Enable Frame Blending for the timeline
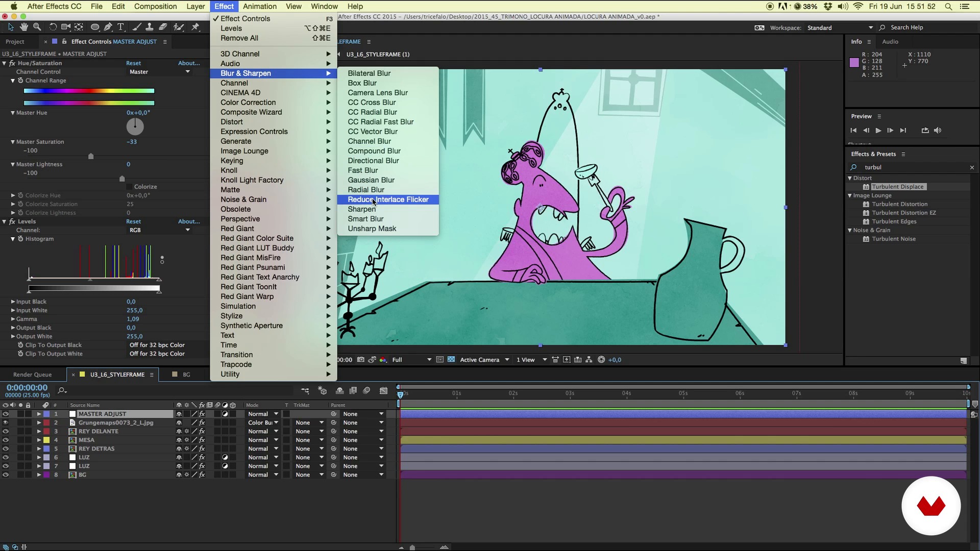 (353, 391)
